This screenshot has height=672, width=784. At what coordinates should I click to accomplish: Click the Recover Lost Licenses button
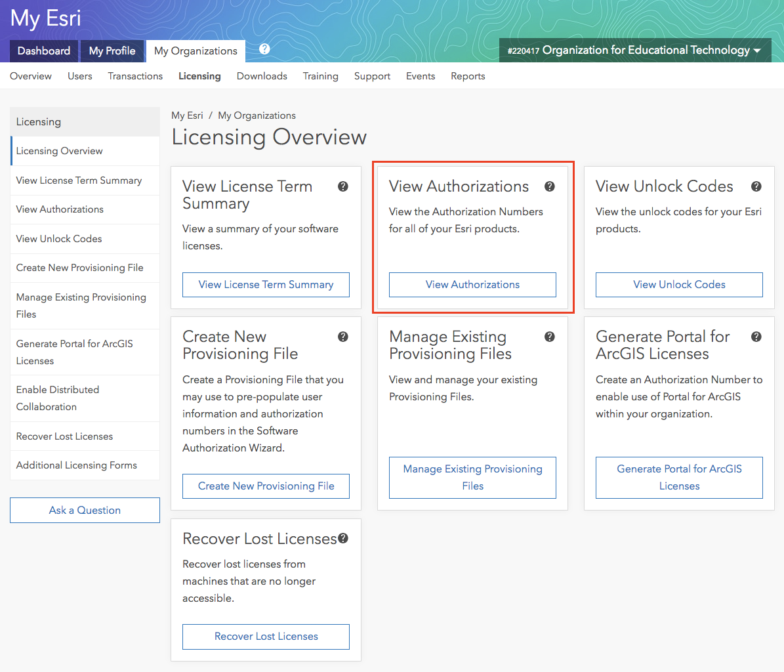coord(266,637)
